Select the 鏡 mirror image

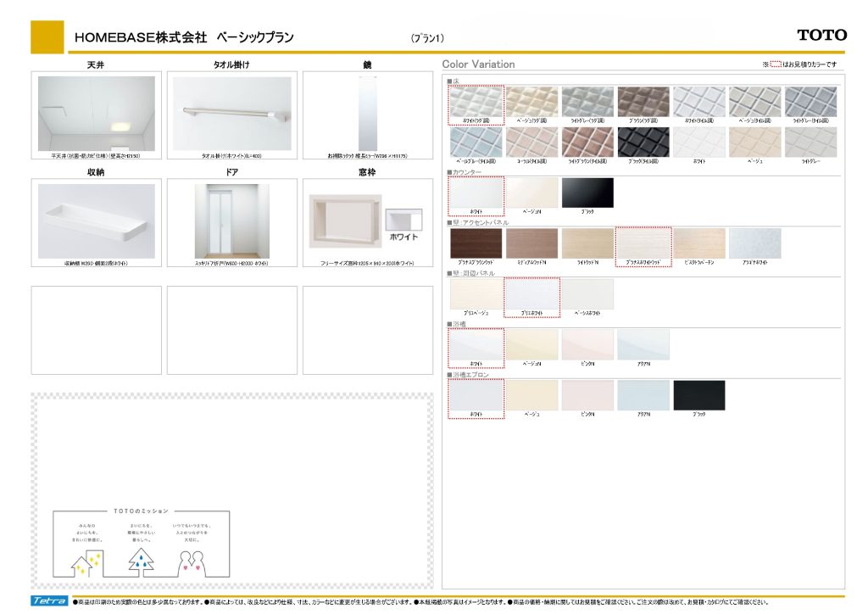[x=367, y=114]
